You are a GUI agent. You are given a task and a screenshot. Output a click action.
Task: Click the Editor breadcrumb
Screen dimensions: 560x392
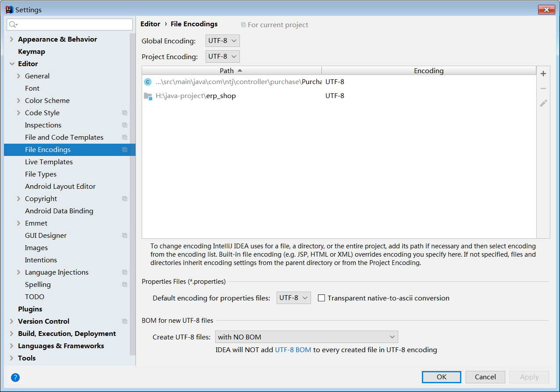click(x=150, y=24)
